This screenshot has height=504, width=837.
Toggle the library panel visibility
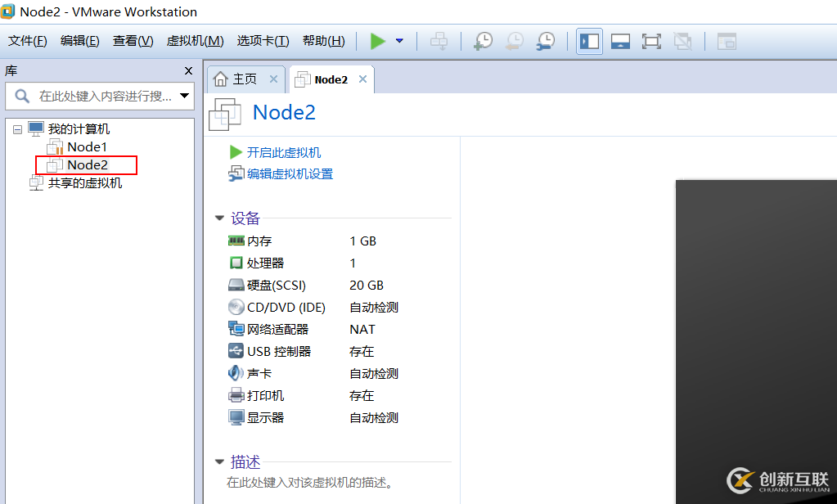[589, 41]
